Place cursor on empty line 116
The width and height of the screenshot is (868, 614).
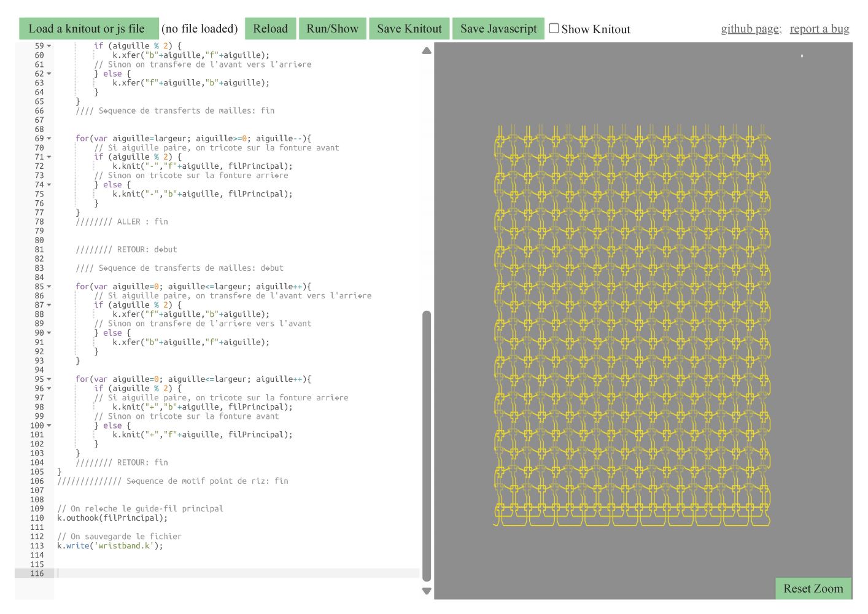[x=238, y=573]
